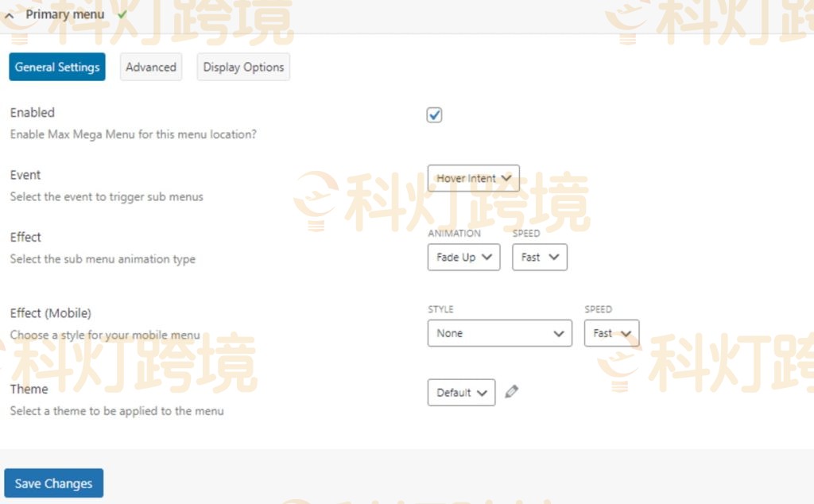This screenshot has height=504, width=814.
Task: Open the mobile Speed dropdown set to Fast
Action: tap(611, 333)
